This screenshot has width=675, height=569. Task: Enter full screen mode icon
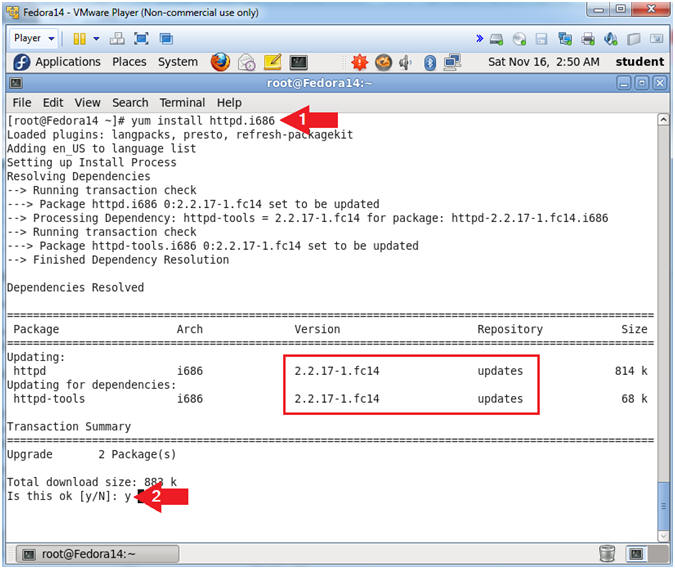141,39
